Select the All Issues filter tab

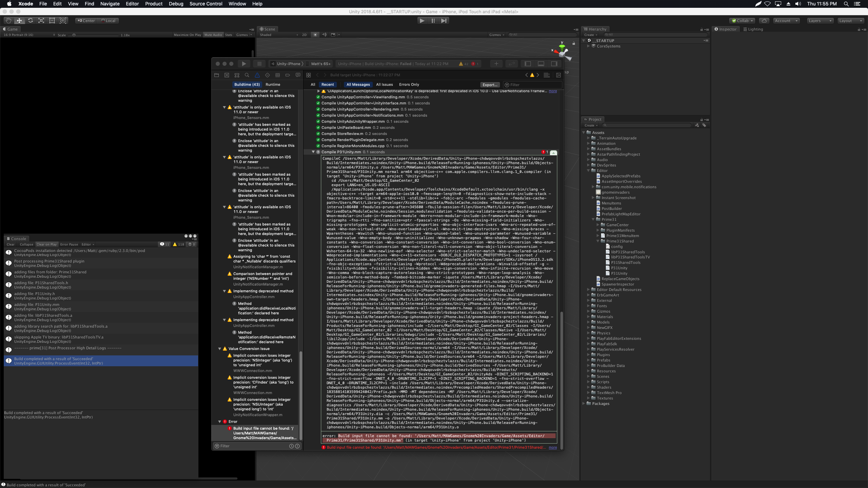384,84
